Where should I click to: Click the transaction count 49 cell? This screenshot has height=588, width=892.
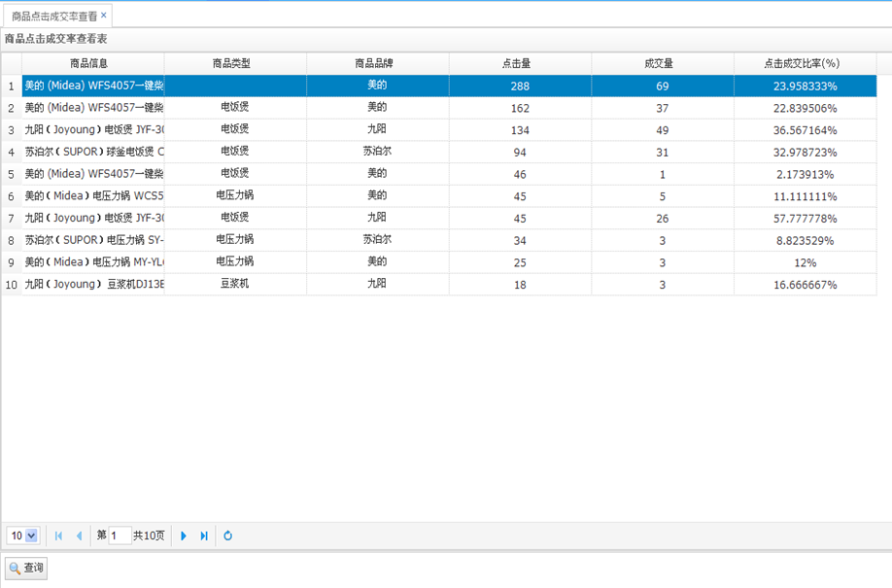(x=663, y=130)
